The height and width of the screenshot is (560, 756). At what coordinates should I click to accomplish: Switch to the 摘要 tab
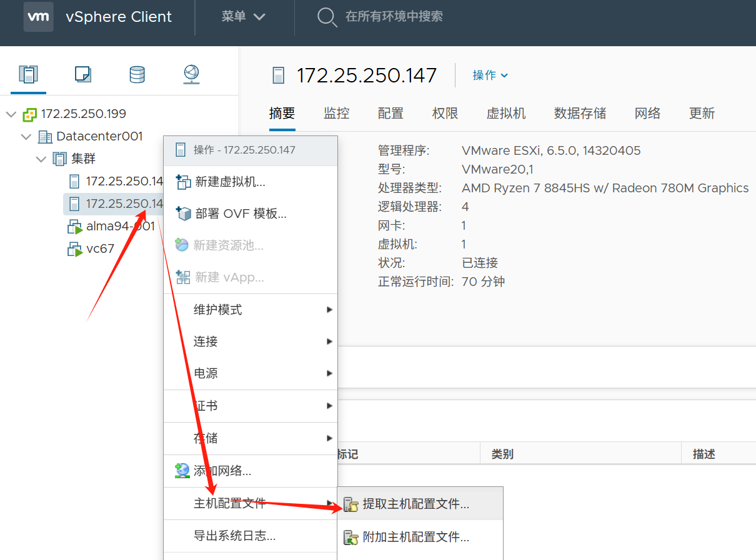(282, 113)
